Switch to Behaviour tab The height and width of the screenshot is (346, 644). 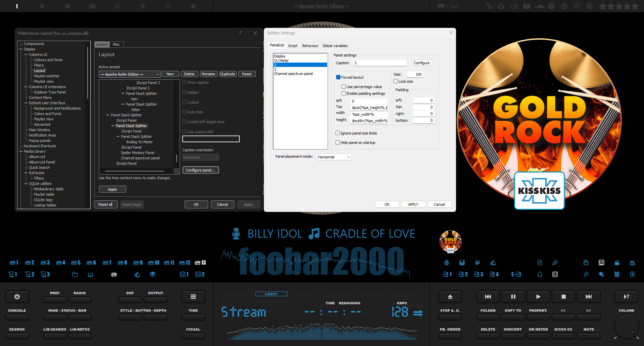(x=310, y=46)
